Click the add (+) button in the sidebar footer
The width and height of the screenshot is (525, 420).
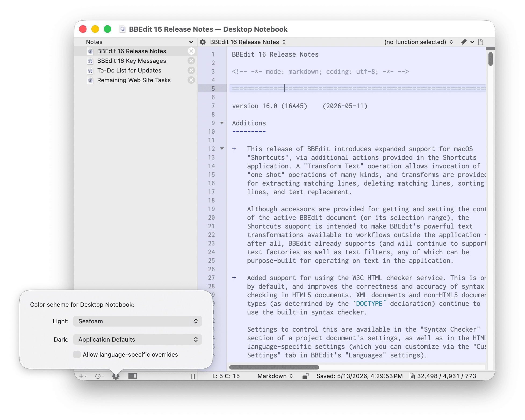coord(82,376)
